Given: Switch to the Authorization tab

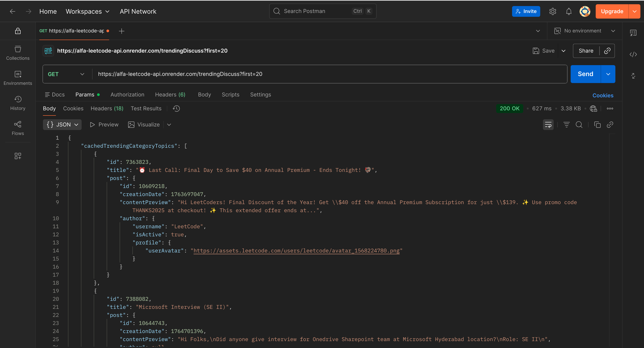Looking at the screenshot, I should 127,95.
